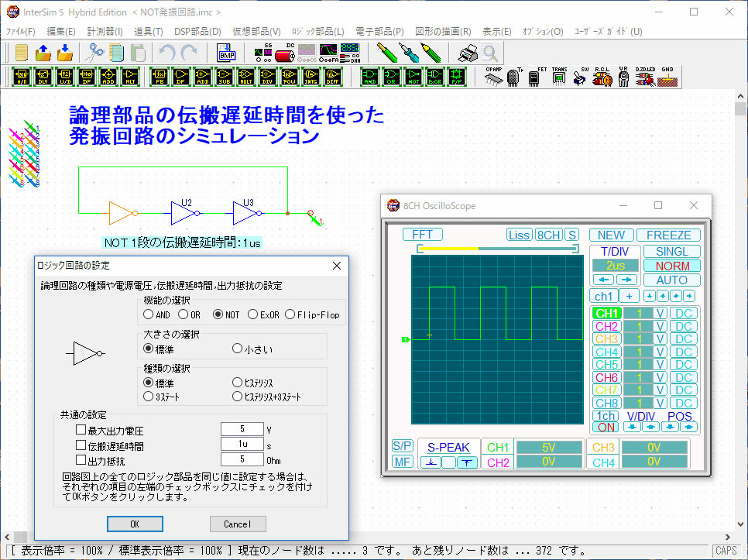Click the oscilloscope yellow position bar
Image resolution: width=748 pixels, height=560 pixels.
(449, 248)
